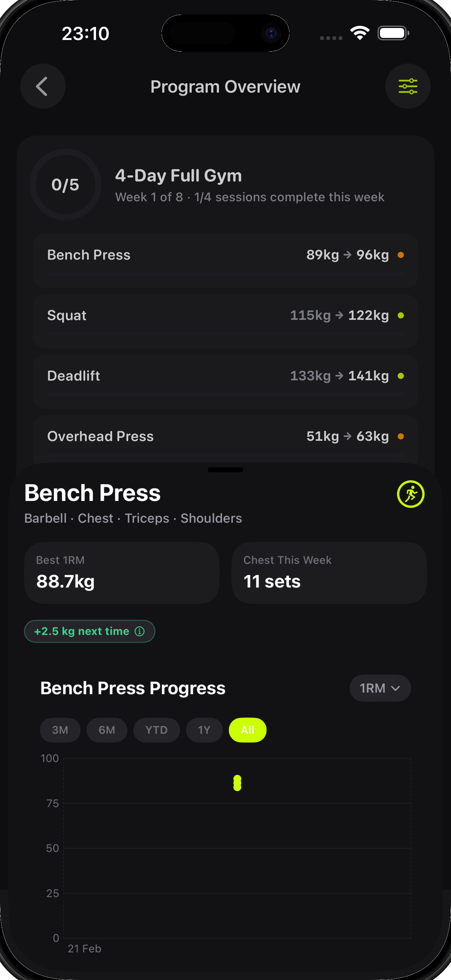Image resolution: width=451 pixels, height=980 pixels.
Task: Tap the orange status dot on Bench Press
Action: (401, 255)
